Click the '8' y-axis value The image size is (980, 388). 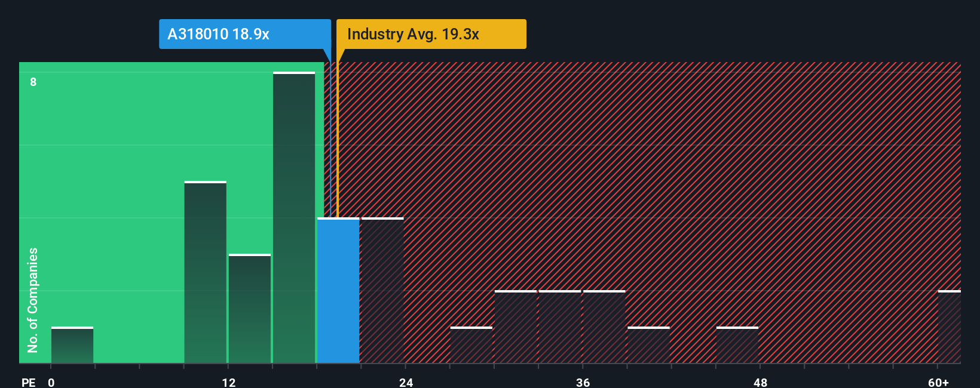[x=33, y=82]
